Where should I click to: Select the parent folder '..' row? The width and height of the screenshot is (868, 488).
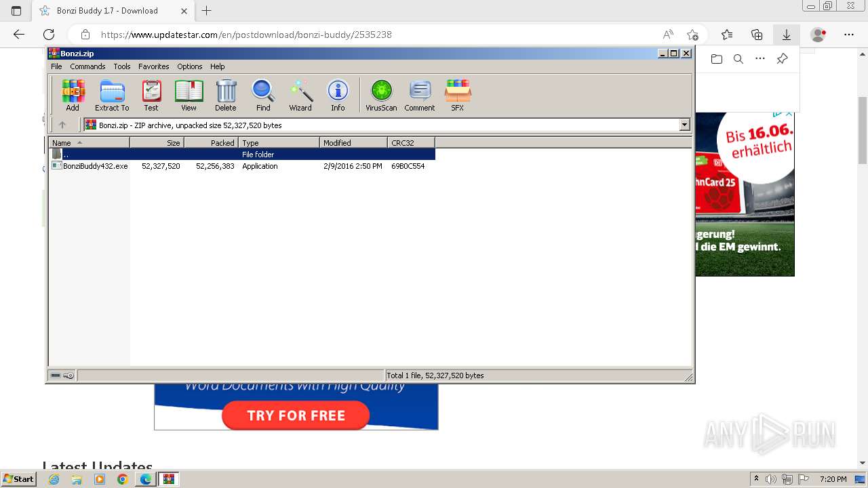point(242,155)
